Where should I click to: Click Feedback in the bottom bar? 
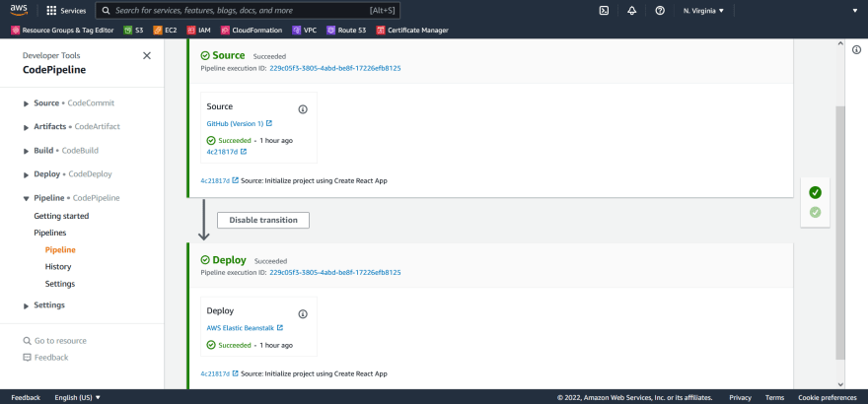click(26, 397)
